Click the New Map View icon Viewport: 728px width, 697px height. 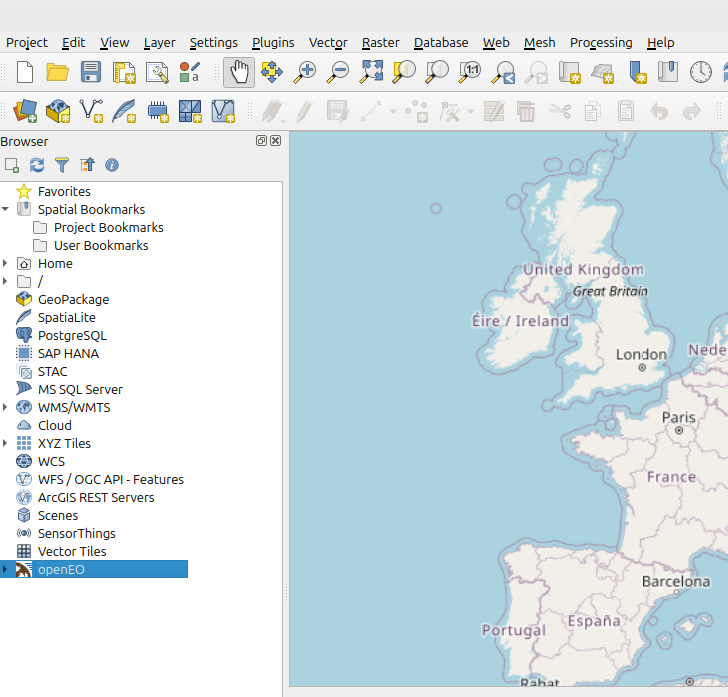[570, 72]
